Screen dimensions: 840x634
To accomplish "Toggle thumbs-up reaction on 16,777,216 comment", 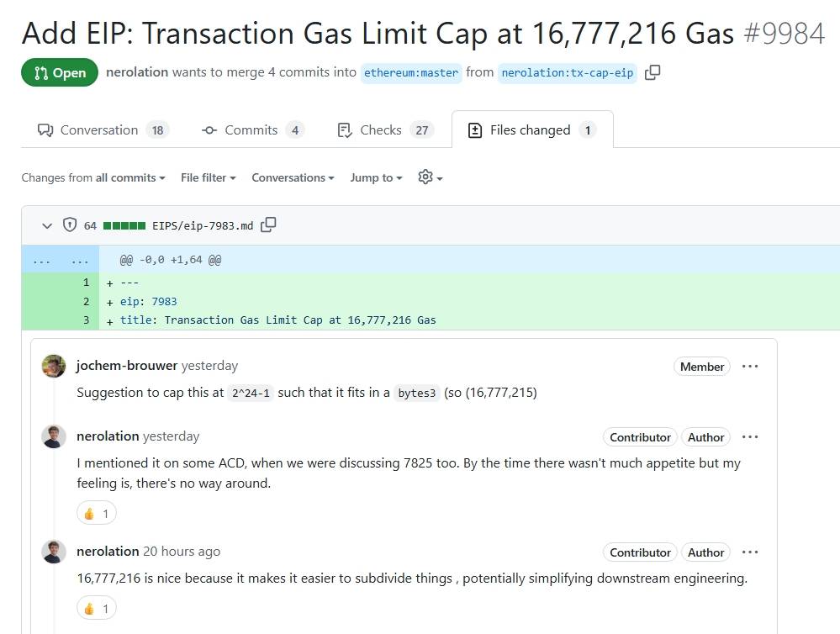I will (x=97, y=609).
